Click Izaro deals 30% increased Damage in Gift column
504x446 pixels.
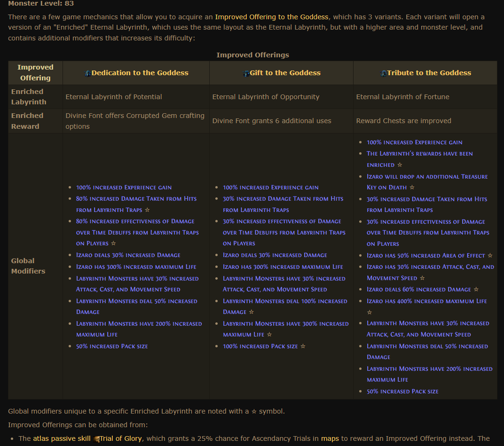coord(275,255)
